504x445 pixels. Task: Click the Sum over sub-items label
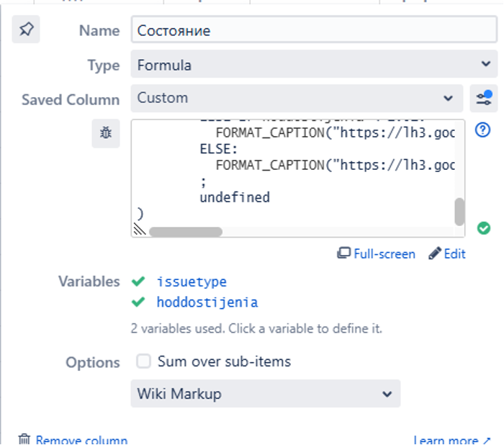coord(225,361)
